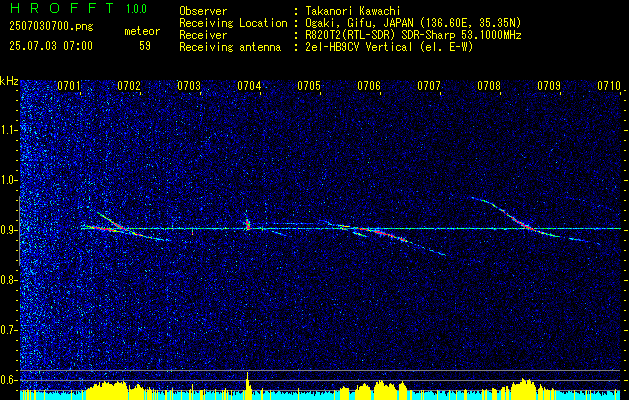This screenshot has width=629, height=400.
Task: Click the 0701 time marker
Action: pos(69,85)
